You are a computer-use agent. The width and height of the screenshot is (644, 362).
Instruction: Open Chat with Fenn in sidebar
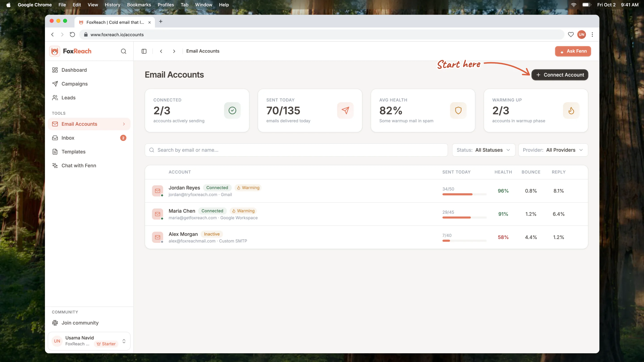click(x=89, y=166)
